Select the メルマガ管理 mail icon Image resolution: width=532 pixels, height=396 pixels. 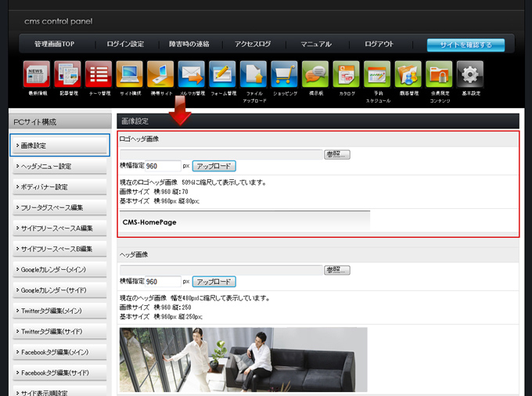[x=192, y=74]
